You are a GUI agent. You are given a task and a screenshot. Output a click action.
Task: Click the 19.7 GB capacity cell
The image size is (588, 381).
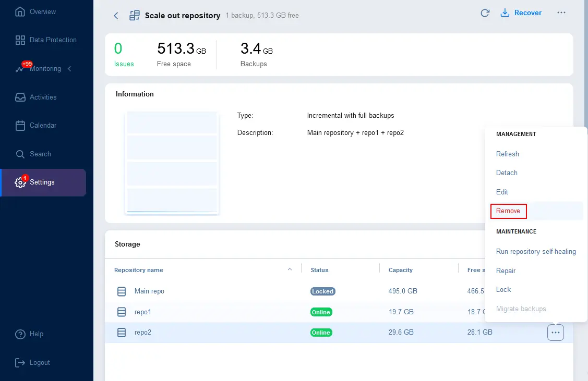pos(401,312)
